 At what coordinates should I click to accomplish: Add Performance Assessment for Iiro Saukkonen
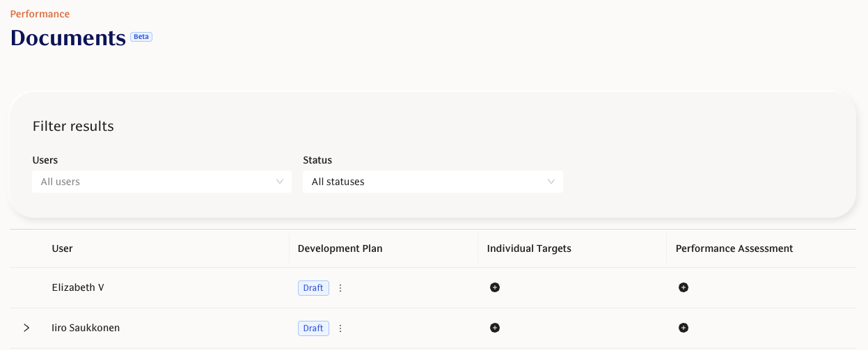point(684,328)
